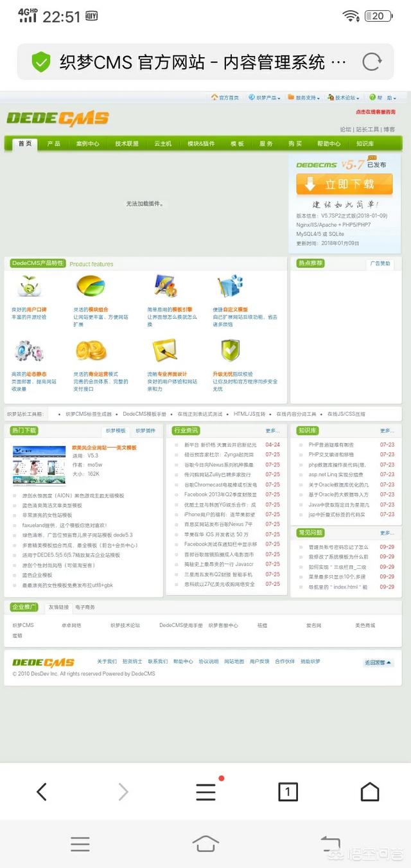Click the 商业运营模式 gold coins icon

(91, 350)
